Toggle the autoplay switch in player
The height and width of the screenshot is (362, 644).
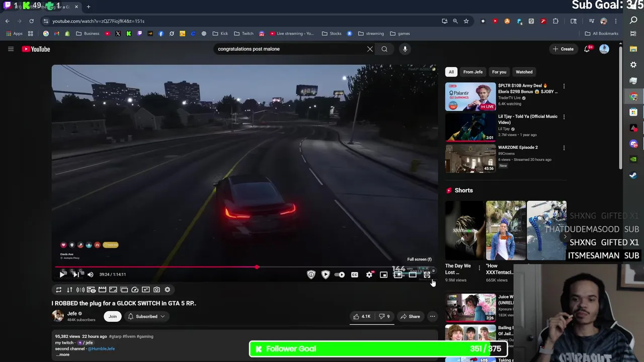point(340,275)
